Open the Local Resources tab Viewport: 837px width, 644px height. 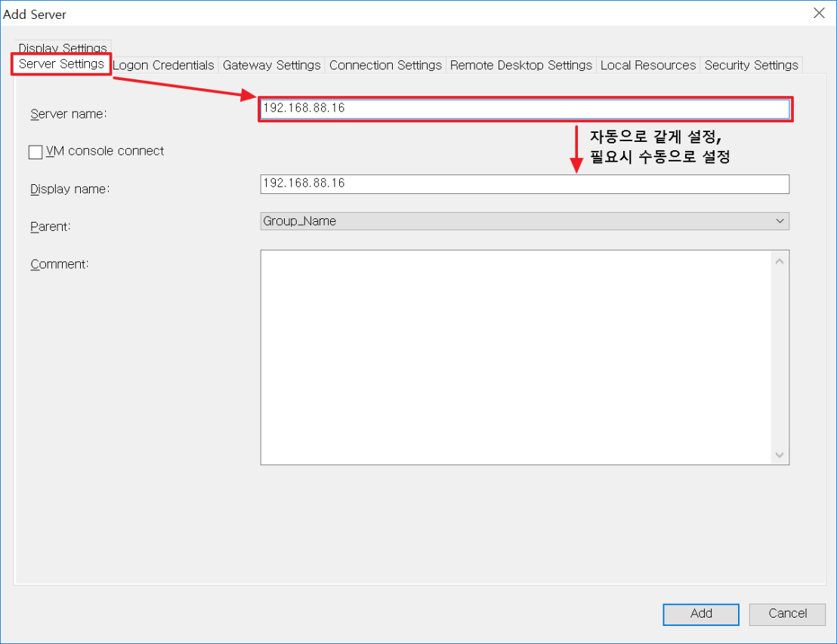(647, 65)
